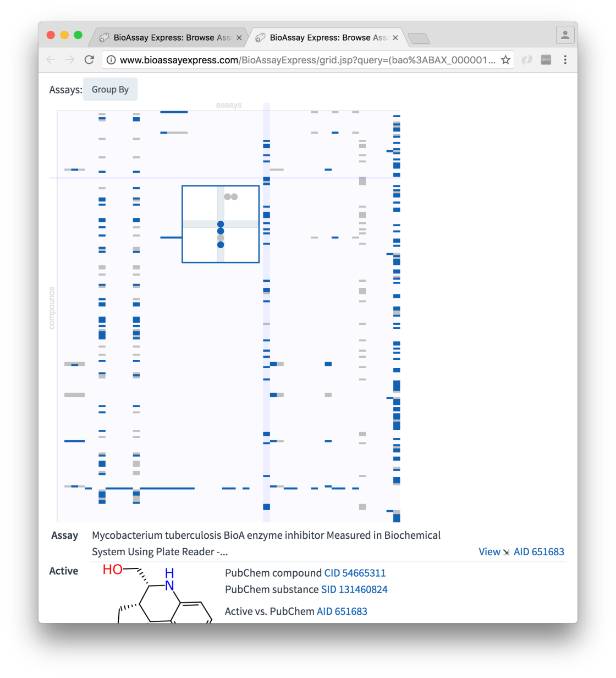Image resolution: width=616 pixels, height=678 pixels.
Task: Click the View link beside the assay
Action: click(x=489, y=551)
